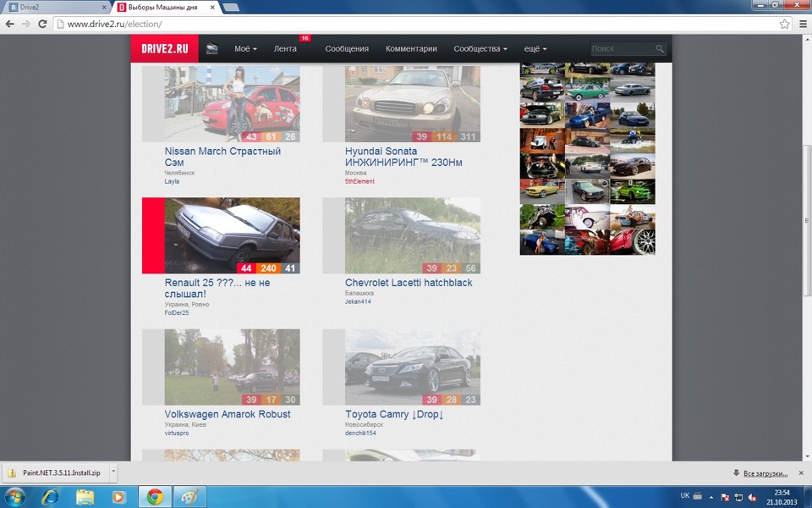
Task: Go back with the browser back arrow
Action: (x=10, y=24)
